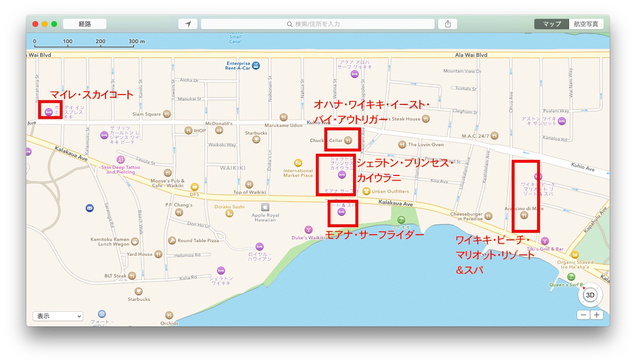This screenshot has width=636, height=364.
Task: Select the Chuck's Cellar restaurant pin
Action: [x=348, y=140]
